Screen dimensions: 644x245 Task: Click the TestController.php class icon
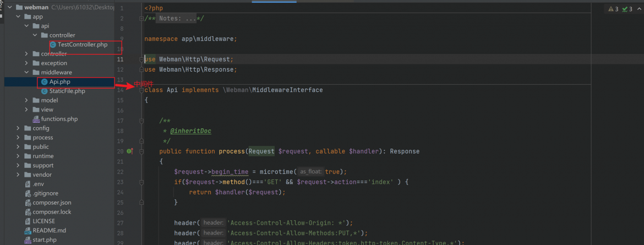click(53, 45)
